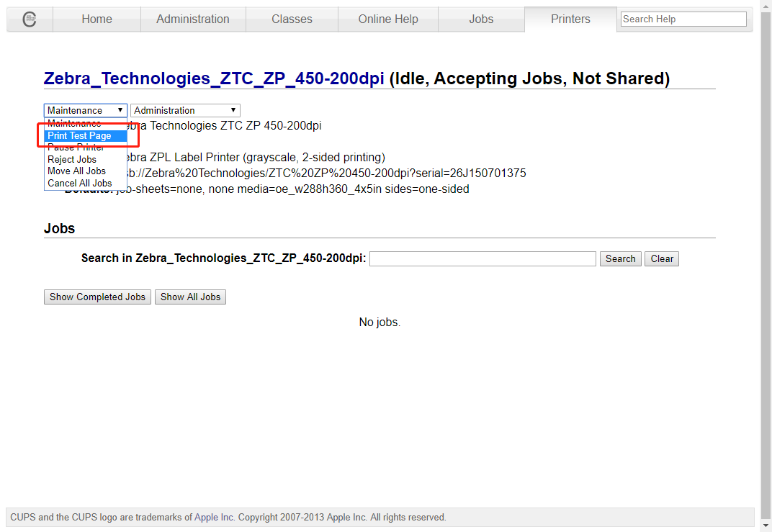The height and width of the screenshot is (532, 772).
Task: Collapse the Maintenance dropdown
Action: point(86,110)
